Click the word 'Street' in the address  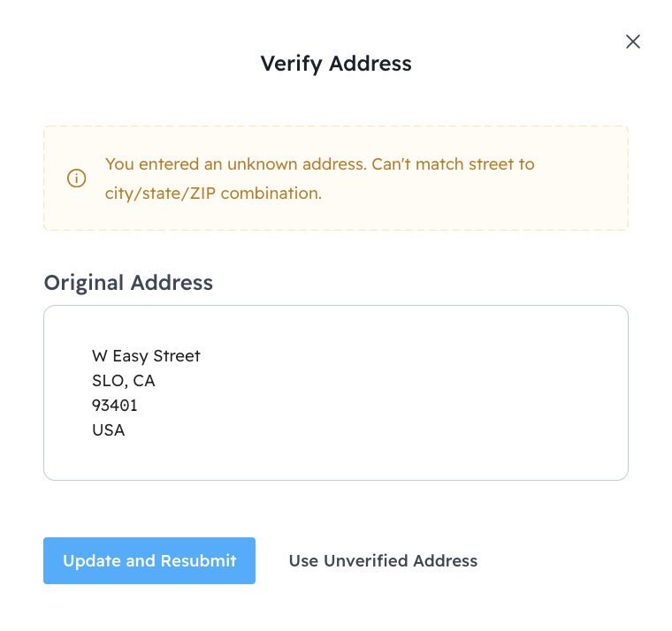click(177, 356)
